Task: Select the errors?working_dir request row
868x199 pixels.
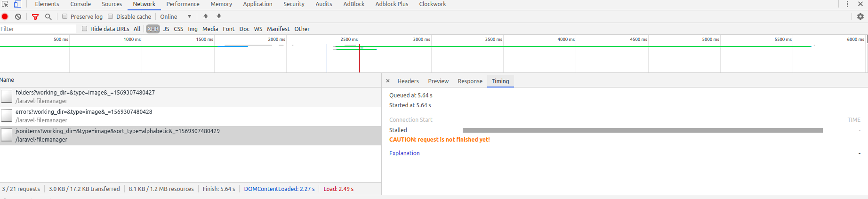Action: 191,116
